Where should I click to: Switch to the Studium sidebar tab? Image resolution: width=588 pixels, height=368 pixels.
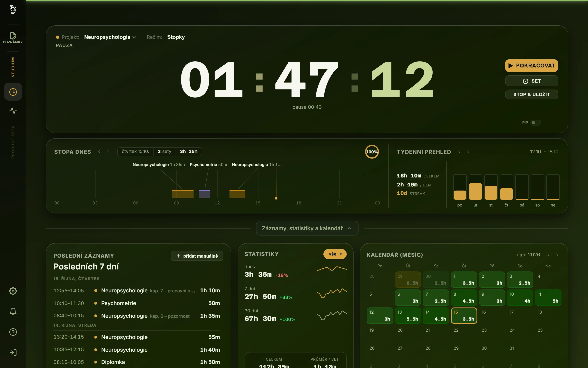coord(13,67)
